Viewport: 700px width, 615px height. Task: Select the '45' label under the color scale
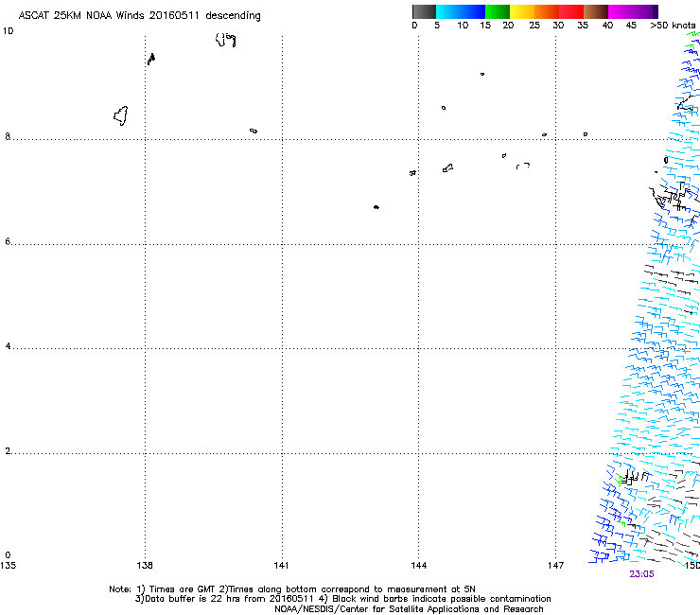pyautogui.click(x=631, y=26)
